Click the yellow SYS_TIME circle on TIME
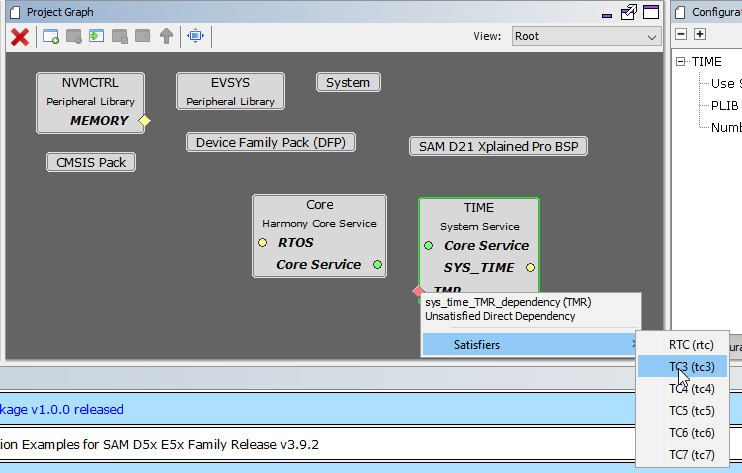The width and height of the screenshot is (742, 473). 530,268
